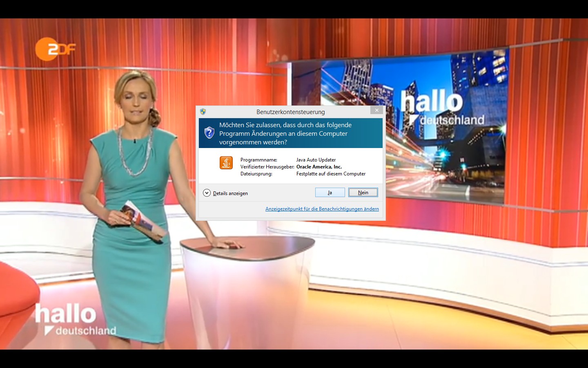Click the Ja button to allow changes
Viewport: 588px width, 368px height.
tap(330, 193)
